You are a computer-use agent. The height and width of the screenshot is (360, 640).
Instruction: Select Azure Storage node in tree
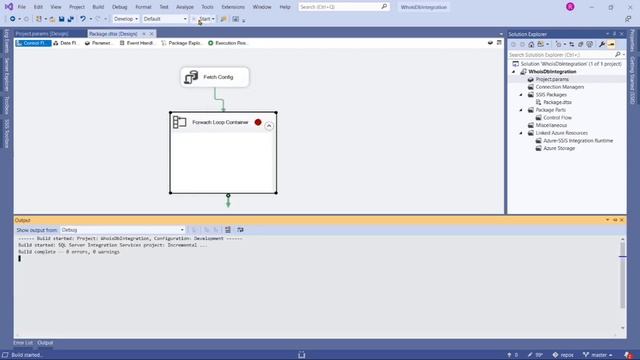559,149
